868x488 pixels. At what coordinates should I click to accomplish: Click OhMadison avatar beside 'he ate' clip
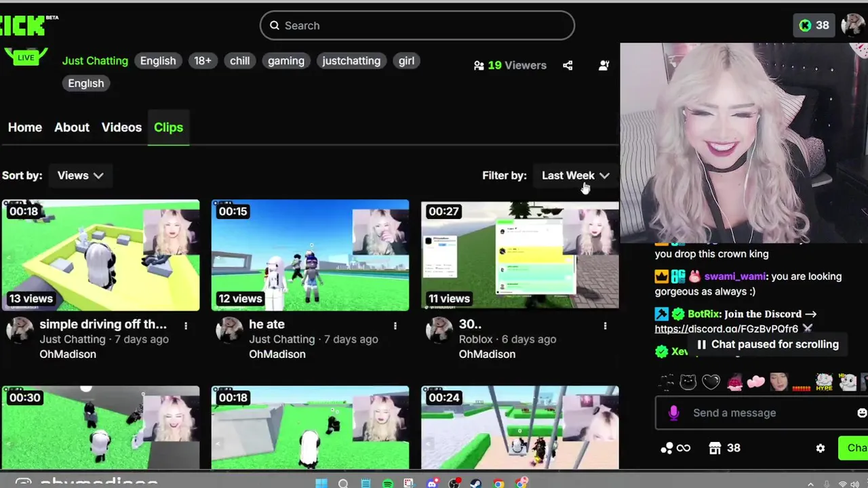[229, 330]
